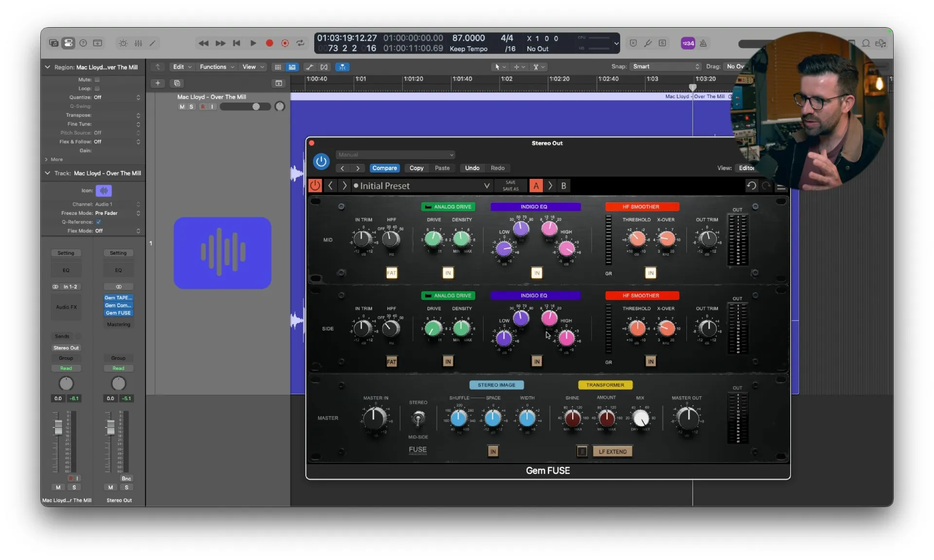The width and height of the screenshot is (934, 560).
Task: Open the Manual preset dropdown in plugin header
Action: pos(395,155)
